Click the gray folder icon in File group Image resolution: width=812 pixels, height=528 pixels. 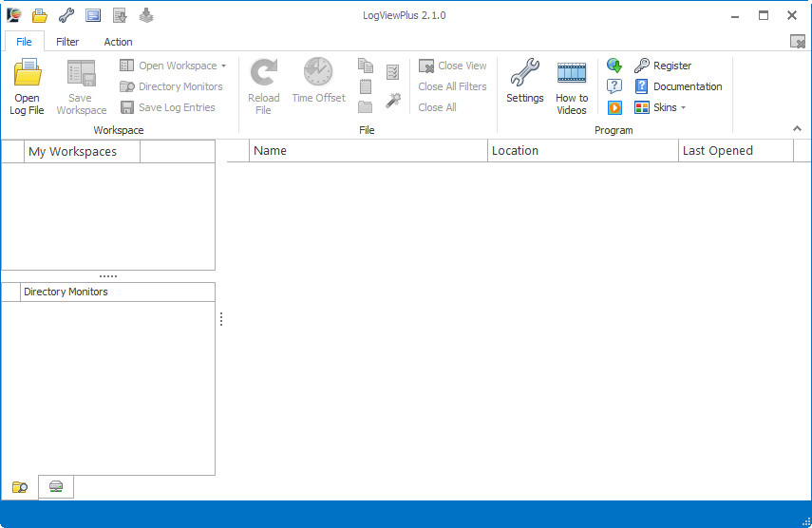[x=366, y=107]
